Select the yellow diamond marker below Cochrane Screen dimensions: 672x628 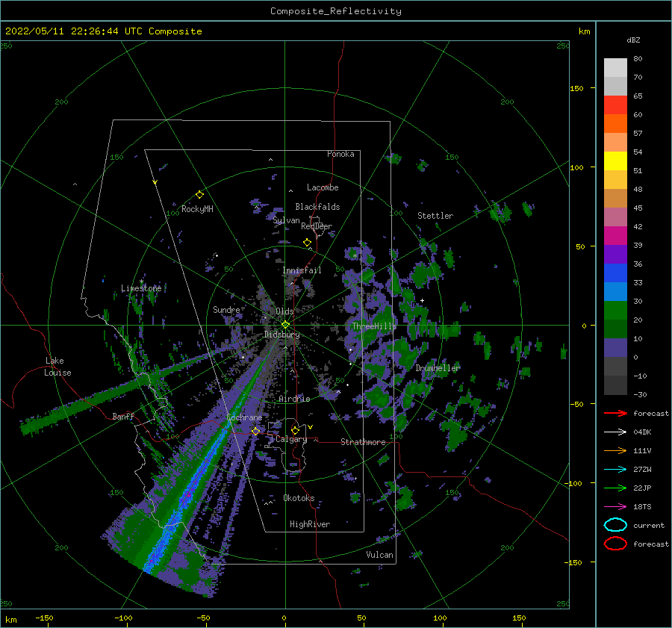(255, 431)
